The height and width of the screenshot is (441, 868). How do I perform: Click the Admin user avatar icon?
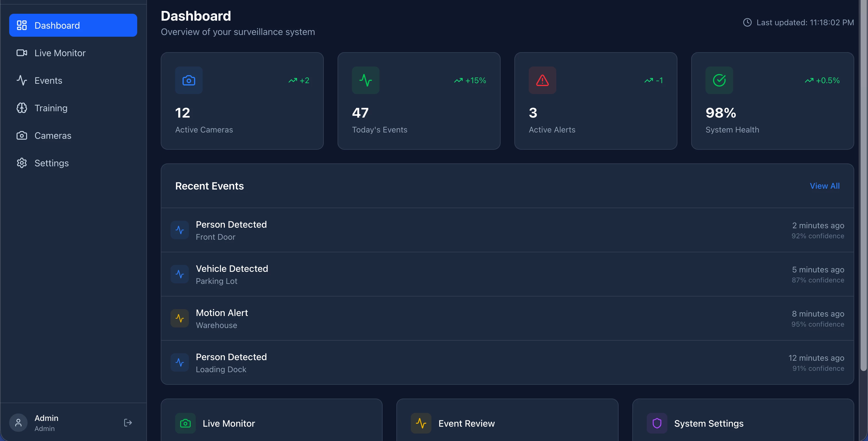coord(19,422)
